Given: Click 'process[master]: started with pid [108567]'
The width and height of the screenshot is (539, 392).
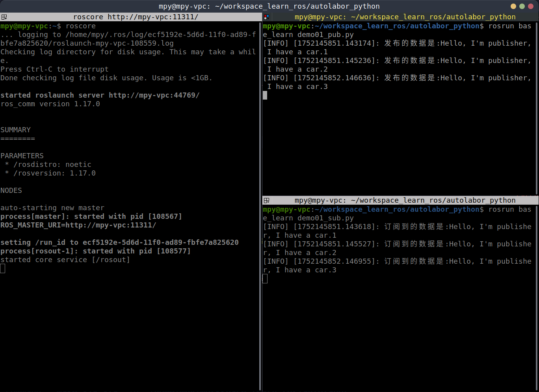Looking at the screenshot, I should [91, 216].
